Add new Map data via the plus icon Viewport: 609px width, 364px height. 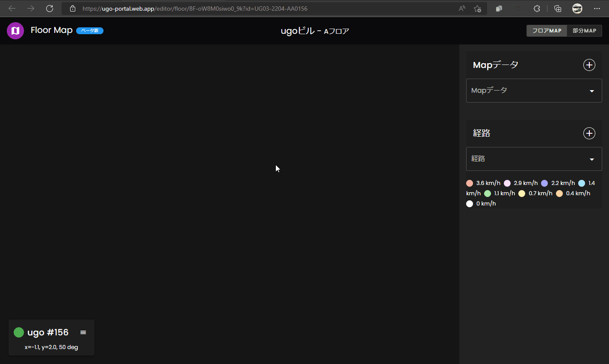point(589,65)
